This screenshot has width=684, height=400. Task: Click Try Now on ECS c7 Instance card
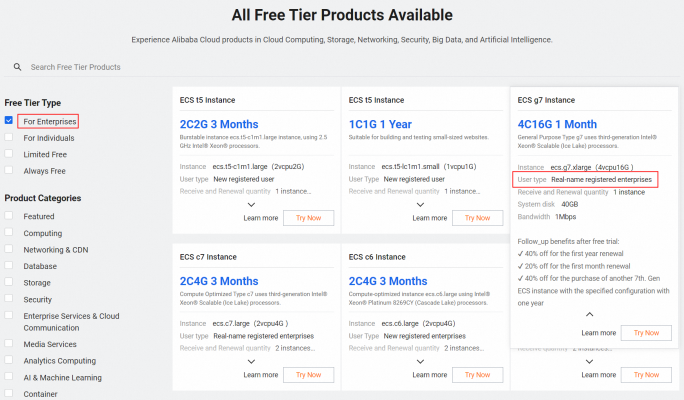pyautogui.click(x=308, y=375)
